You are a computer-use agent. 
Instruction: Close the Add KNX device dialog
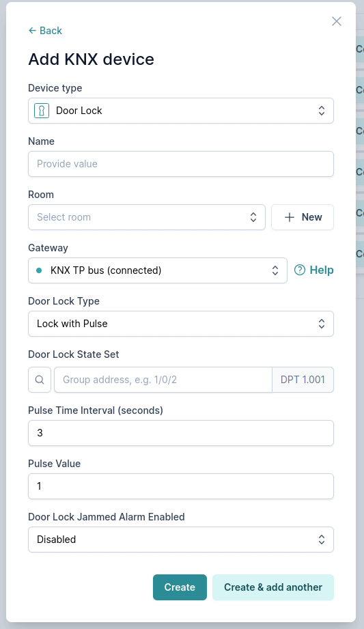[x=337, y=21]
